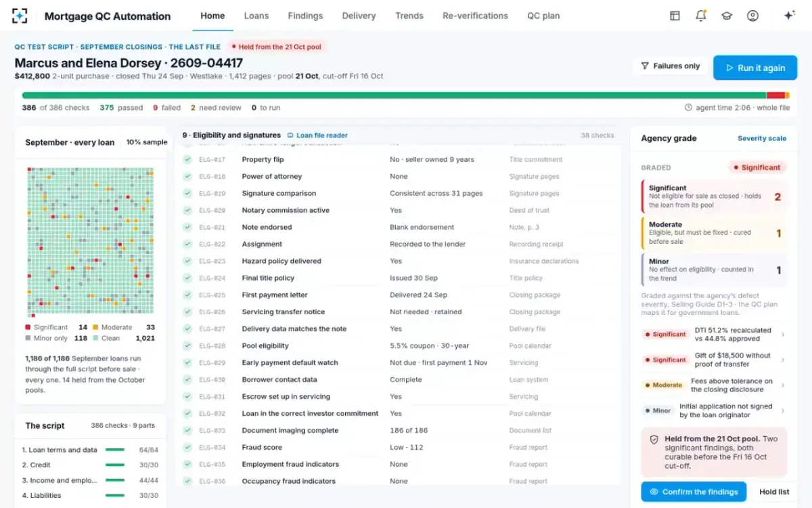Open the Significant grade card
This screenshot has height=508, width=812.
[714, 196]
